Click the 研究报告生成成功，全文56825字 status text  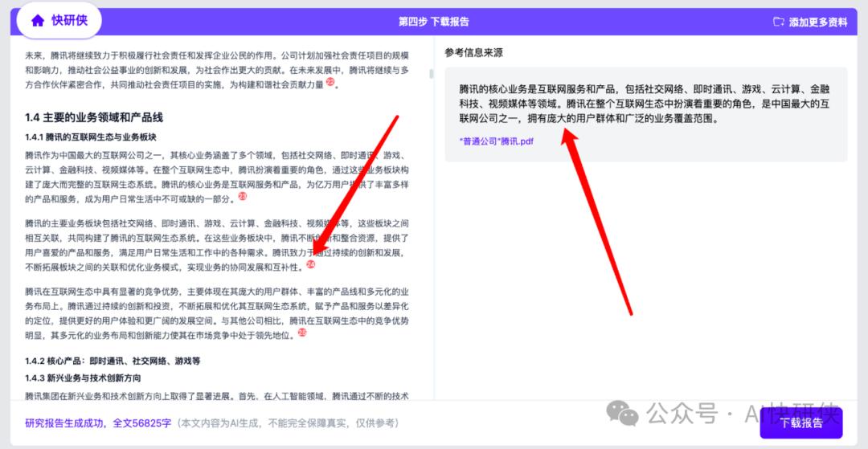coord(97,423)
